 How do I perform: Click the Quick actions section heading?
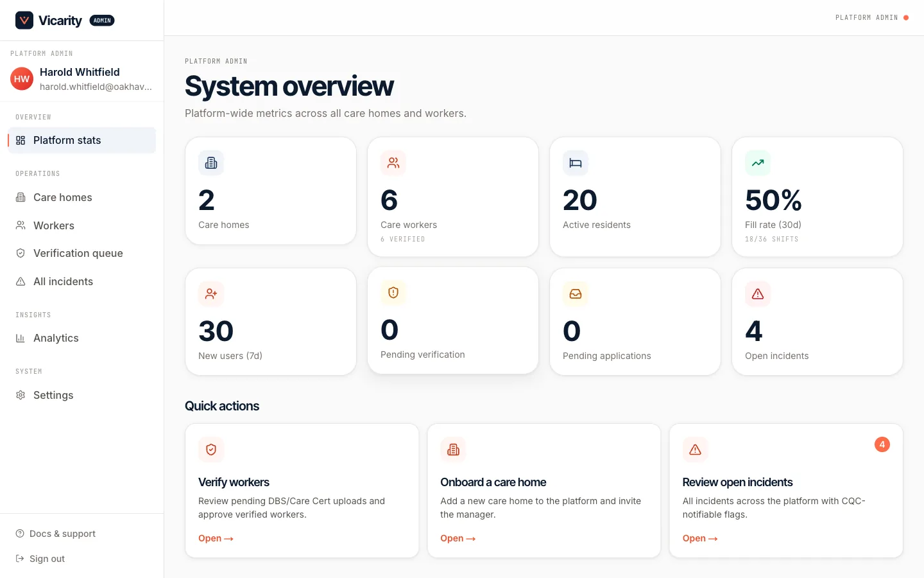coord(222,406)
